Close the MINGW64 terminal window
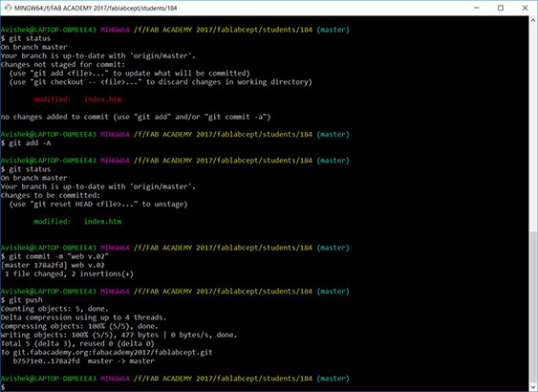Viewport: 538px width, 392px height. [525, 8]
